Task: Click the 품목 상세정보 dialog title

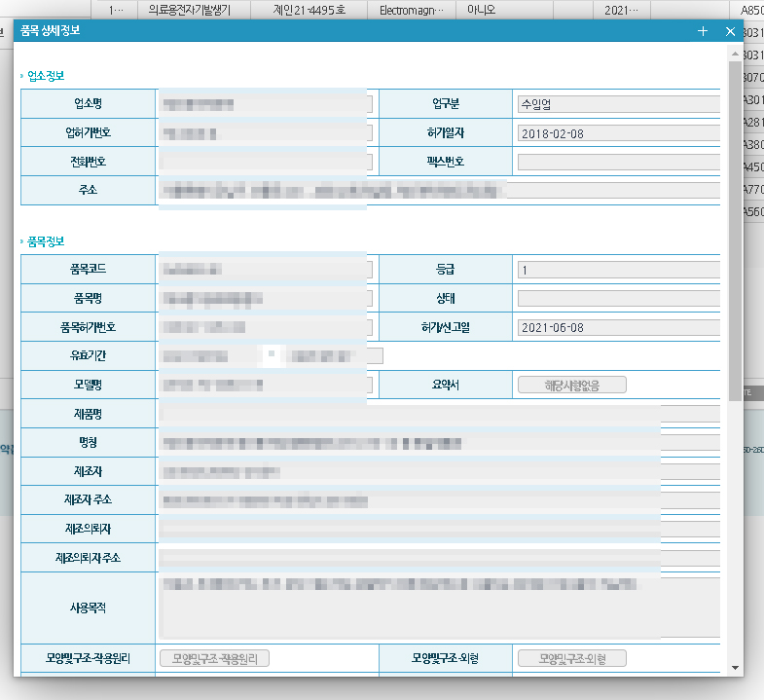Action: pyautogui.click(x=51, y=31)
